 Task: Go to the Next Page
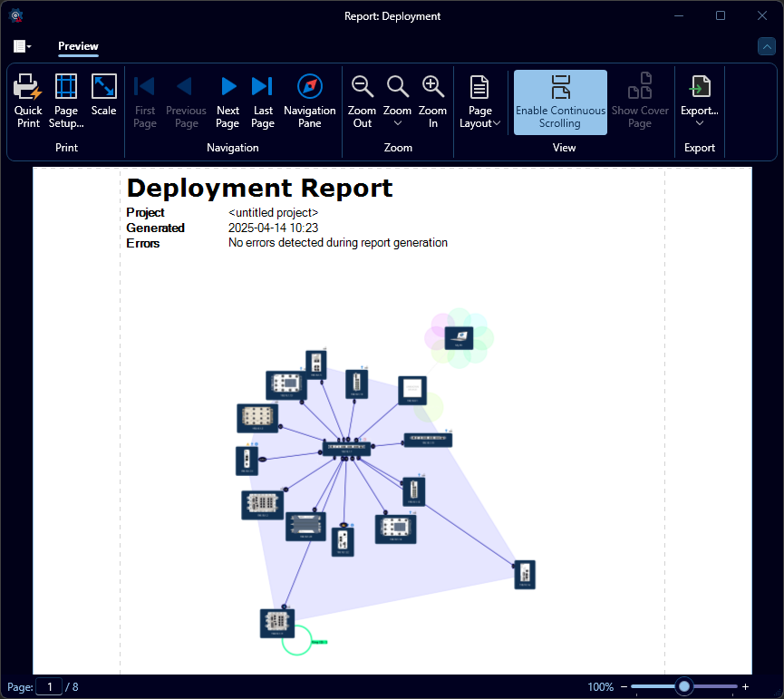click(x=227, y=100)
